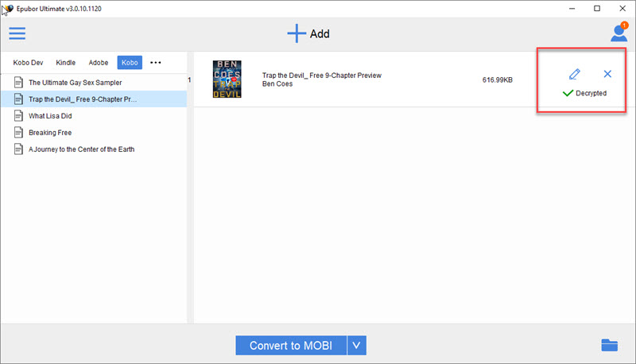Select A Journey to the Center of the Earth
The width and height of the screenshot is (636, 364).
pos(94,149)
